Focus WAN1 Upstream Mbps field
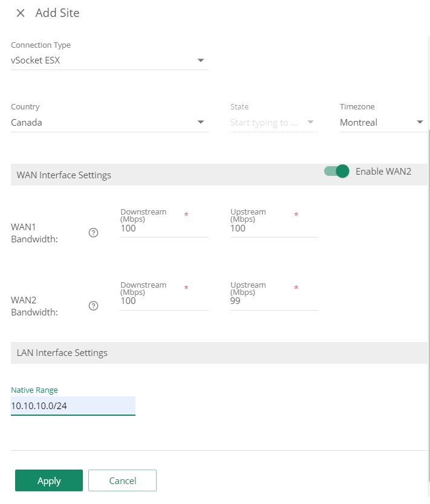The width and height of the screenshot is (430, 504). point(274,228)
